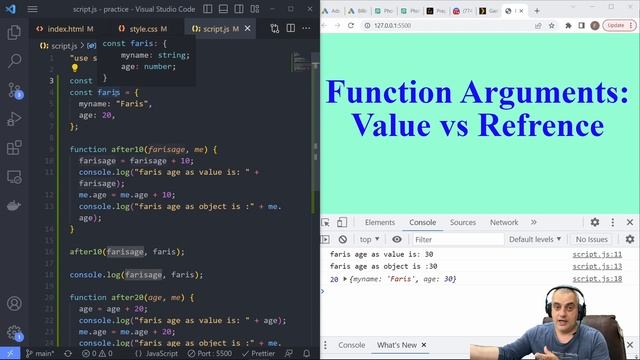Click the lightbulb code action icon
The height and width of the screenshot is (360, 640).
[x=75, y=68]
